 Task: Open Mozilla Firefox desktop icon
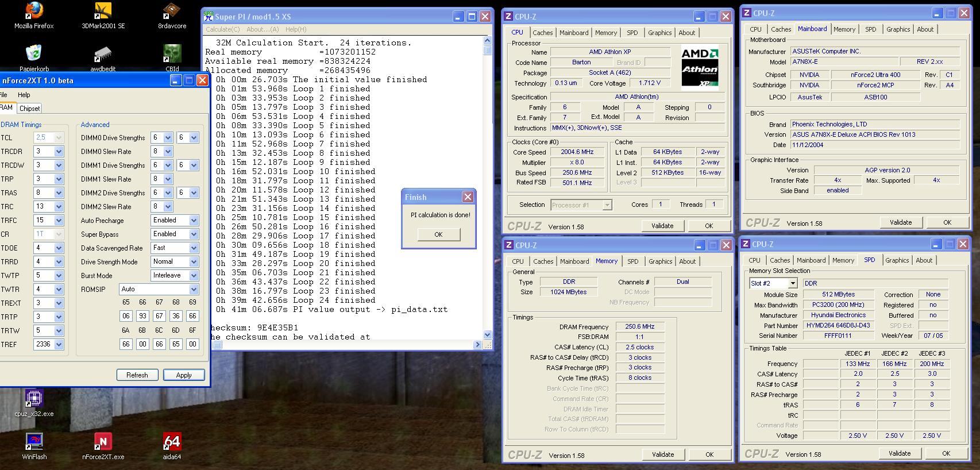[x=34, y=15]
